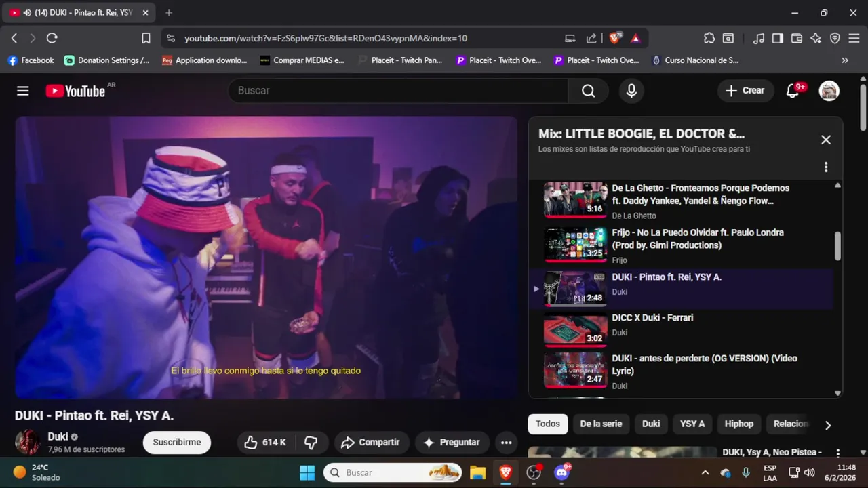Select the Duki filter chip
Screen dimensions: 868x488
[x=651, y=424]
